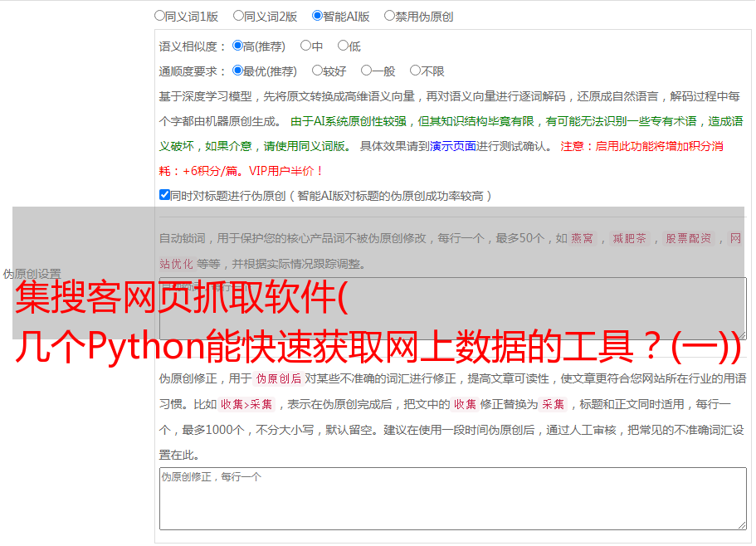The width and height of the screenshot is (756, 546).
Task: Set 通顺度要求 to 较好
Action: 317,71
